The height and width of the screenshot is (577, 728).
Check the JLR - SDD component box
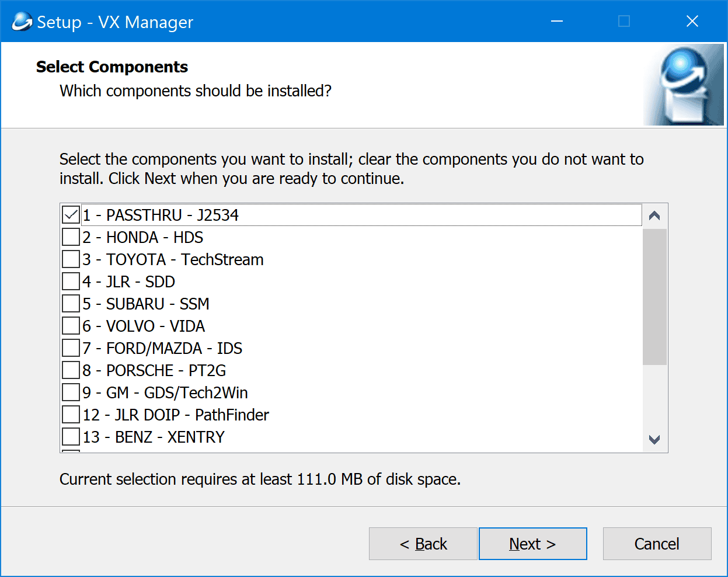point(71,281)
